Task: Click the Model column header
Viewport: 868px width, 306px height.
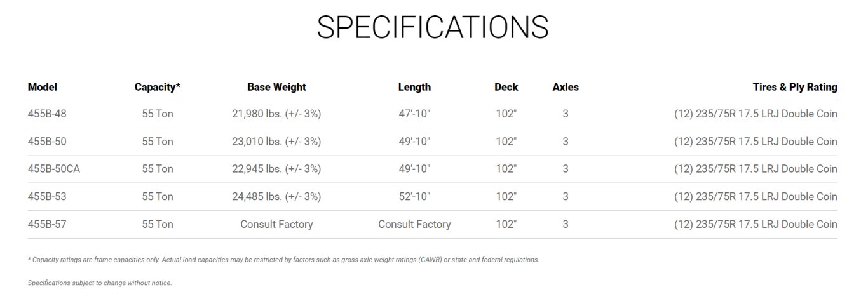Action: [x=43, y=87]
